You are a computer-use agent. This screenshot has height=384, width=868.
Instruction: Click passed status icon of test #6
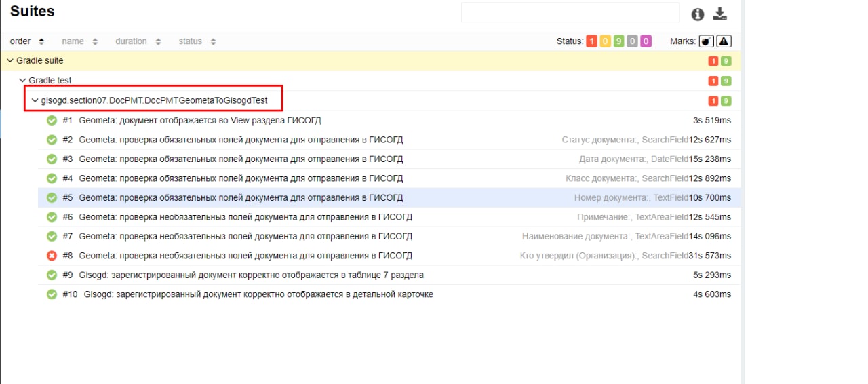coord(52,217)
